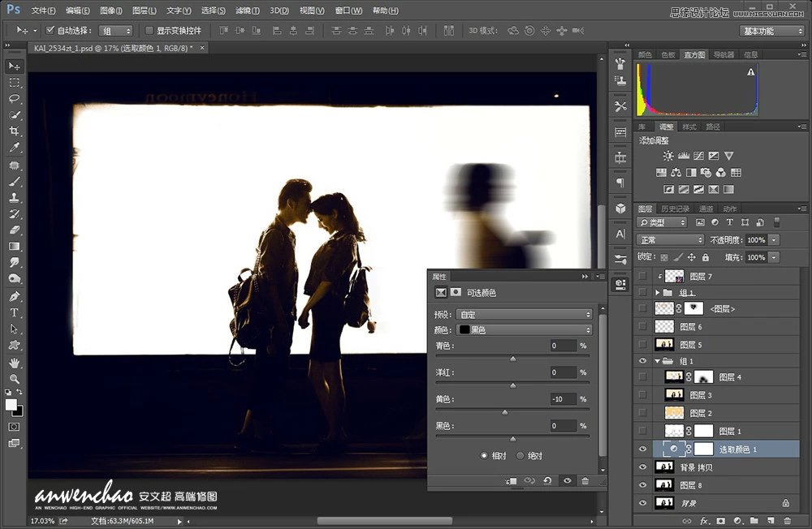Open the Opacity (不透明度) dropdown arrow
812x529 pixels.
pyautogui.click(x=774, y=240)
